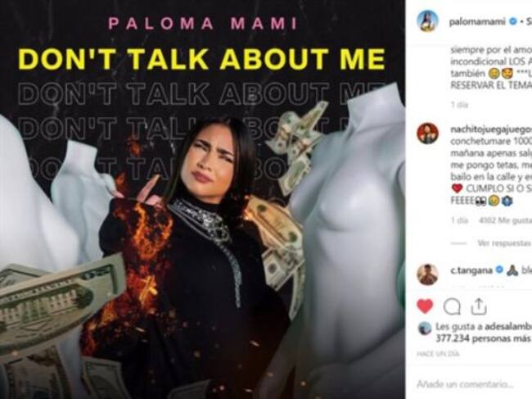
Task: Open nachitojuegajuegos username link
Action: pos(490,129)
